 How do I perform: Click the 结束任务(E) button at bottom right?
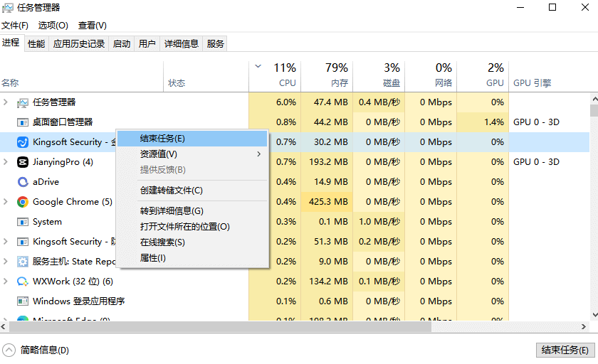[565, 350]
